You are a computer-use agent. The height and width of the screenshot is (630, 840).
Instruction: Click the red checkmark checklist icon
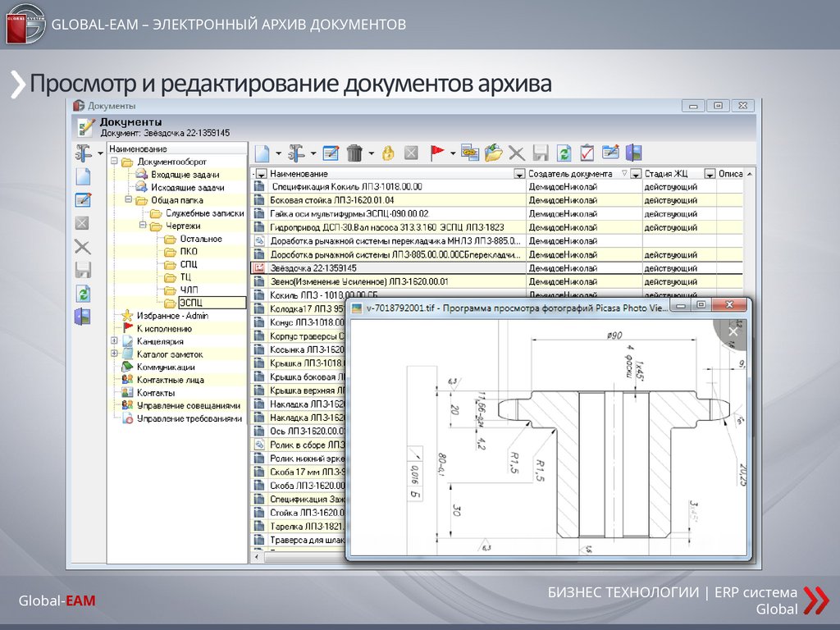587,153
